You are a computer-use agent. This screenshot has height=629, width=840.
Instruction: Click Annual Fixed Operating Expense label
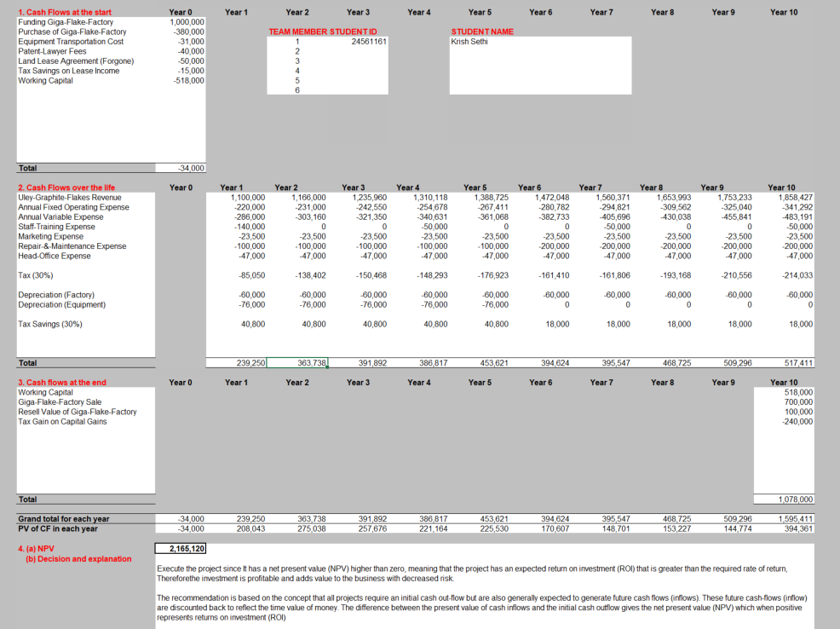point(74,207)
